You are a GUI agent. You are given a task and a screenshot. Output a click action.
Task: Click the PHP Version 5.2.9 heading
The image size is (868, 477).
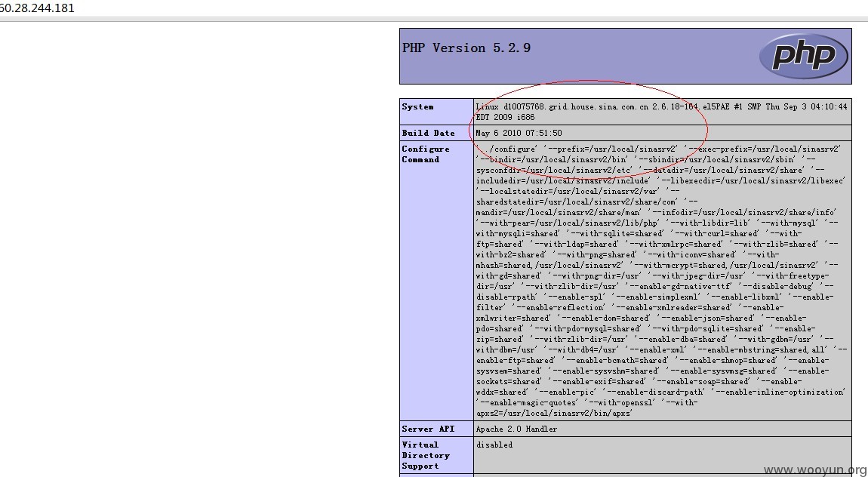[466, 48]
